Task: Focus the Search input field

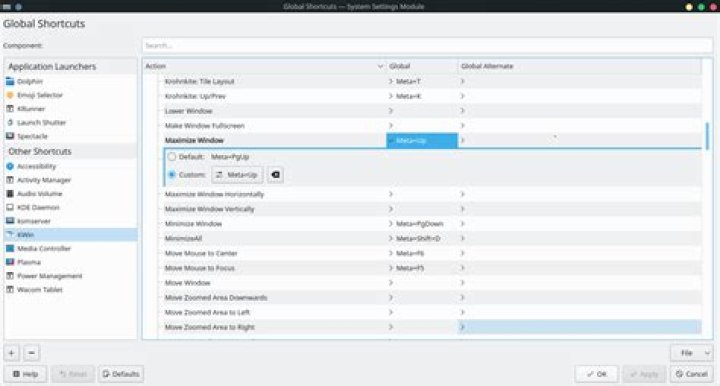Action: [427, 45]
